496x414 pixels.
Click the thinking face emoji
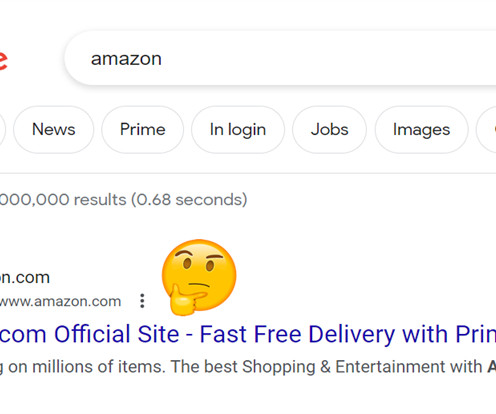(x=199, y=277)
